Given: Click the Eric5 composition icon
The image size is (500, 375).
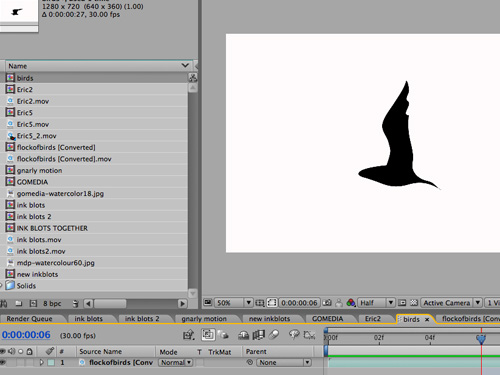Looking at the screenshot, I should pos(10,112).
